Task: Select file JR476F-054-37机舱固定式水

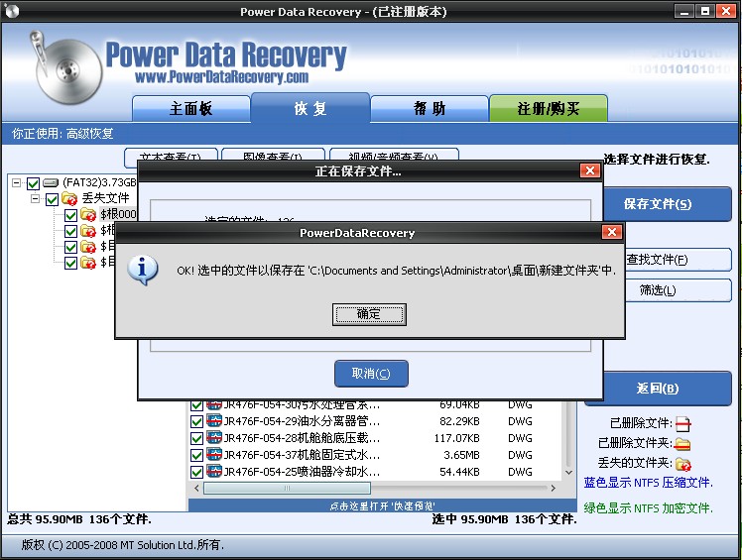Action: point(302,455)
